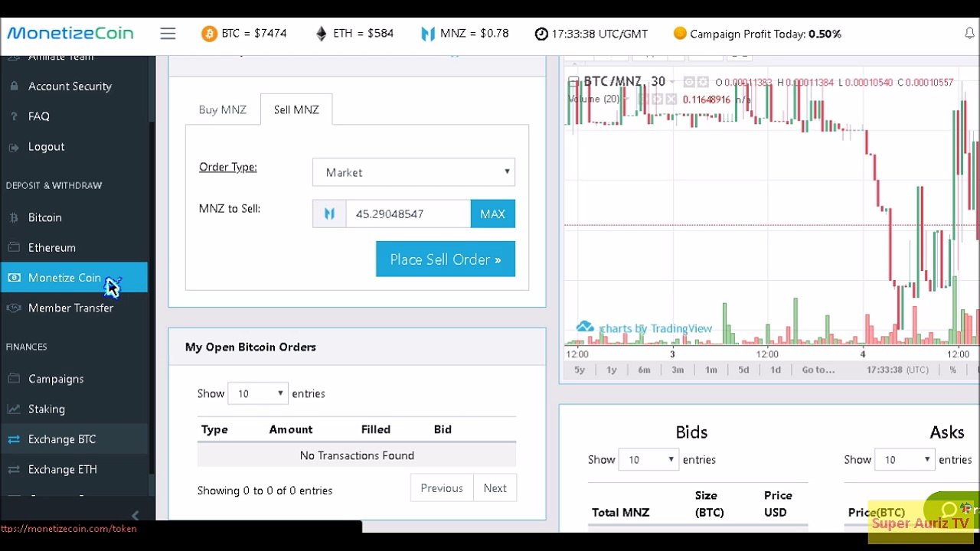Click the Ethereum diamond icon in the header
Screen dimensions: 980x551
[321, 34]
